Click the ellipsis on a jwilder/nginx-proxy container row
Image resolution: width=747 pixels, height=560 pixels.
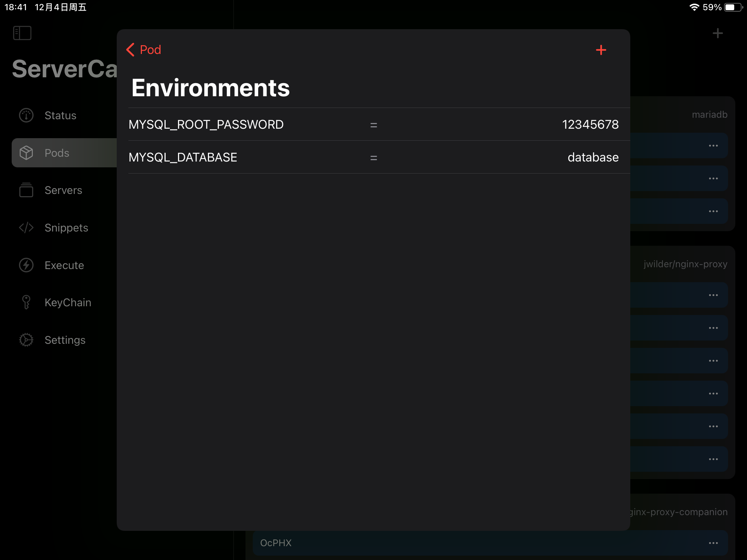tap(713, 295)
